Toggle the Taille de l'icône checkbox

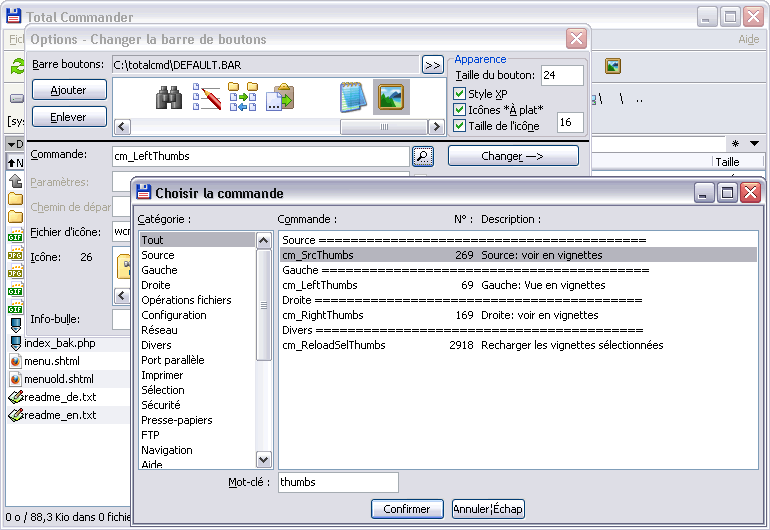pyautogui.click(x=459, y=126)
